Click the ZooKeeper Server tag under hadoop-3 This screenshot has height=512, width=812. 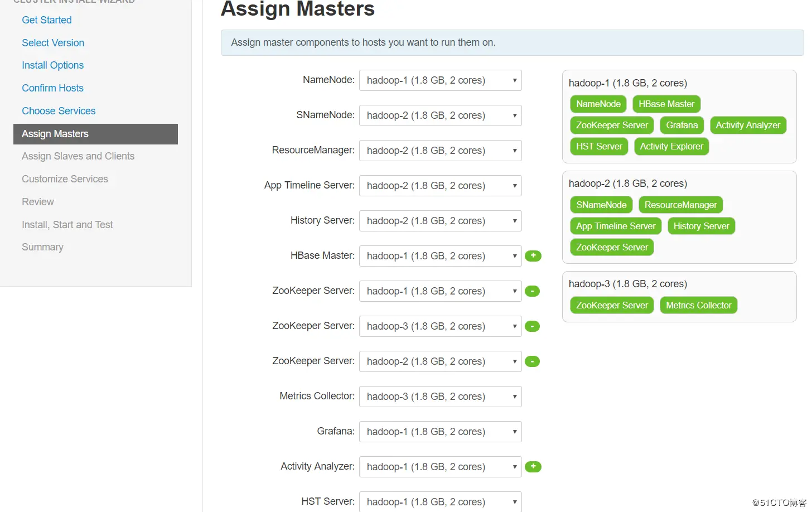612,306
